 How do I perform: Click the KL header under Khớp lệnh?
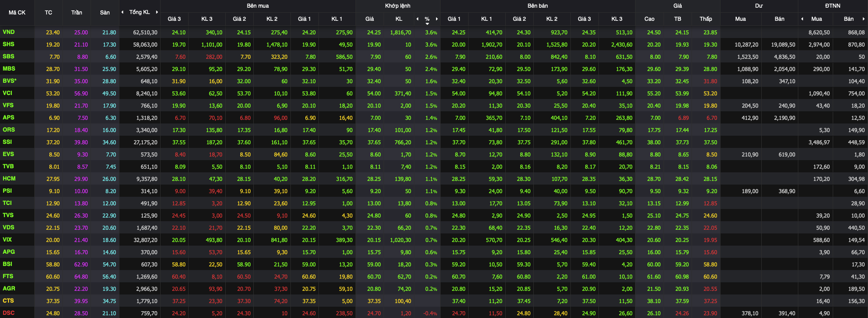(x=399, y=19)
